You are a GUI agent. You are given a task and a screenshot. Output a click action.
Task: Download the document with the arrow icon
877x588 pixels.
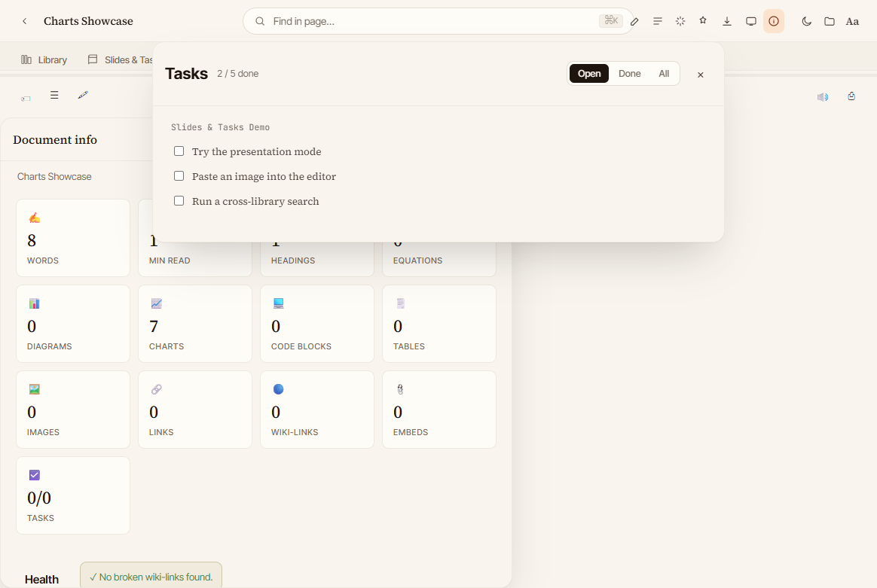coord(727,21)
